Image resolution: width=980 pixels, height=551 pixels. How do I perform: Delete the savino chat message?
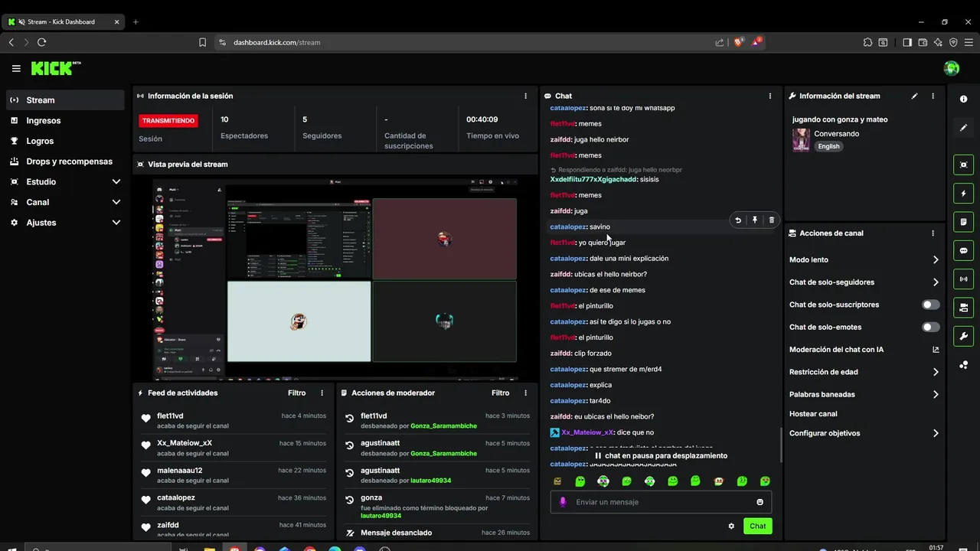click(771, 220)
